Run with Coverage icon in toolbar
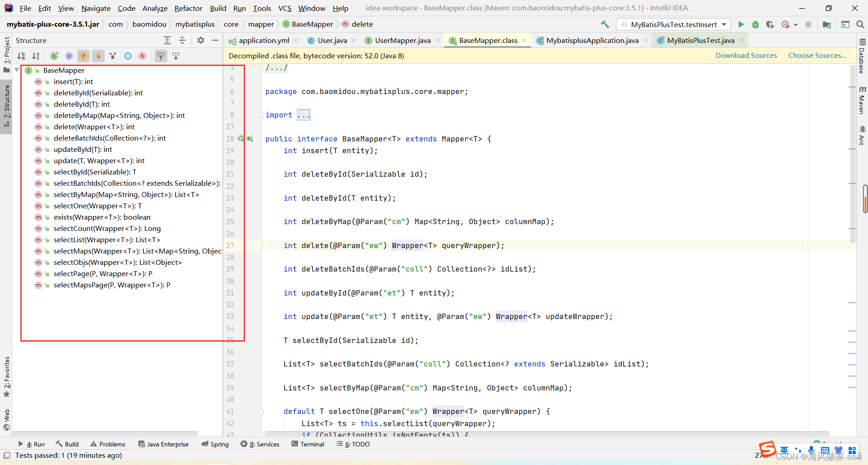The height and width of the screenshot is (465, 868). pos(770,24)
